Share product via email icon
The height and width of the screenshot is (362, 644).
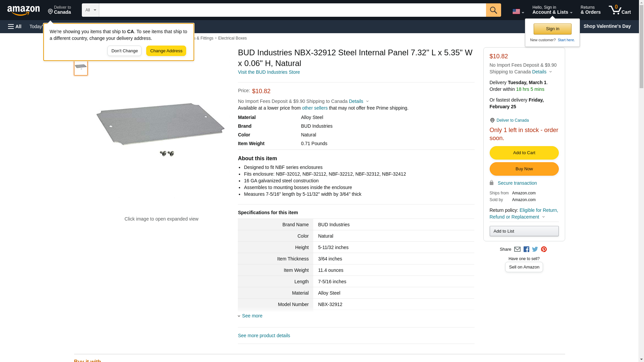click(517, 249)
